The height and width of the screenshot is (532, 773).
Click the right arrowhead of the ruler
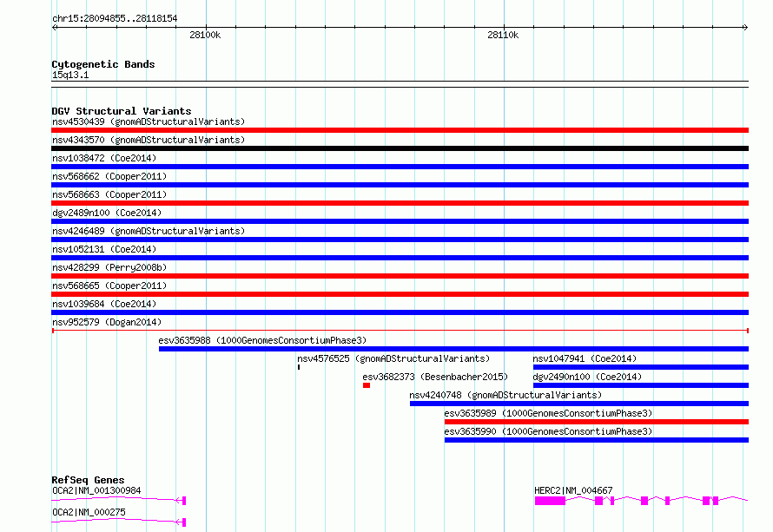(x=746, y=27)
